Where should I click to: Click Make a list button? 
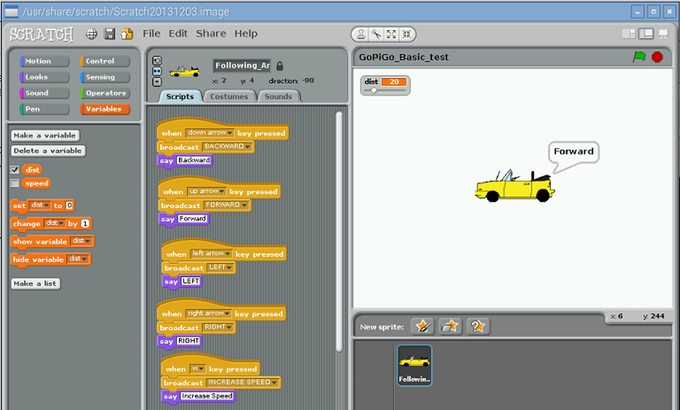click(35, 283)
